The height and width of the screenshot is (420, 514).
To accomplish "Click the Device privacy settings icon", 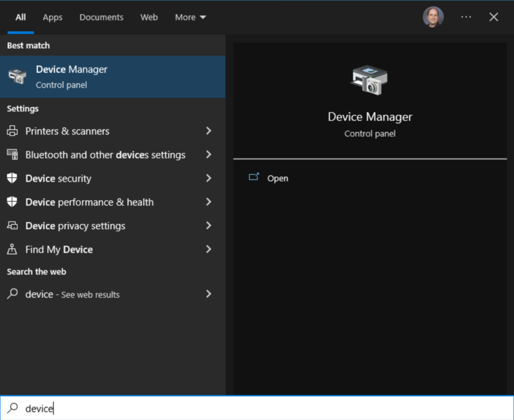I will pyautogui.click(x=12, y=226).
